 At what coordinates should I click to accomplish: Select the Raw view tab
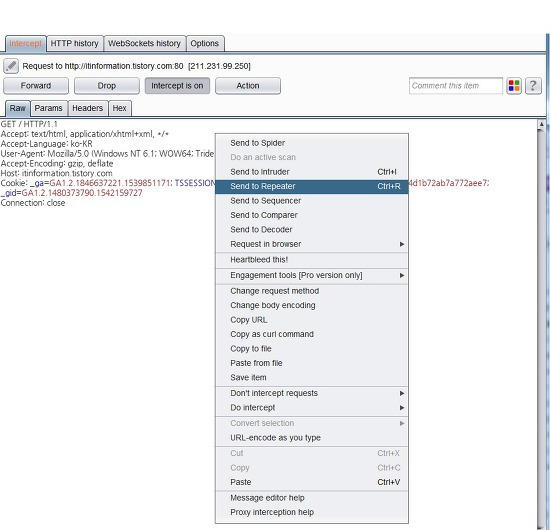[x=18, y=108]
